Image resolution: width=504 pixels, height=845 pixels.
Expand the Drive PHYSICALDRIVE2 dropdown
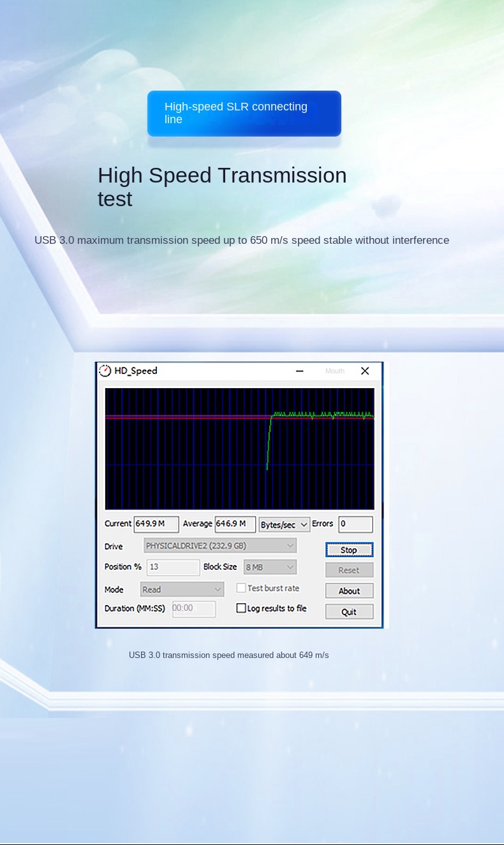220,546
